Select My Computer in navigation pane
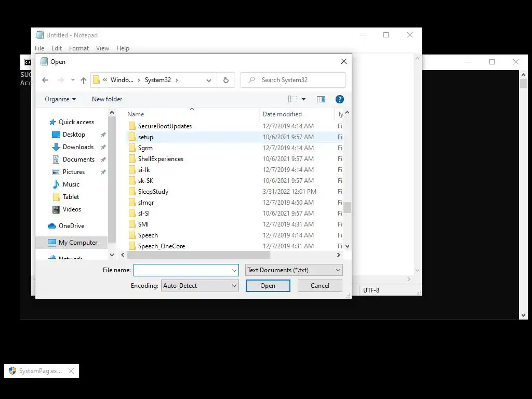This screenshot has width=532, height=399. point(72,243)
